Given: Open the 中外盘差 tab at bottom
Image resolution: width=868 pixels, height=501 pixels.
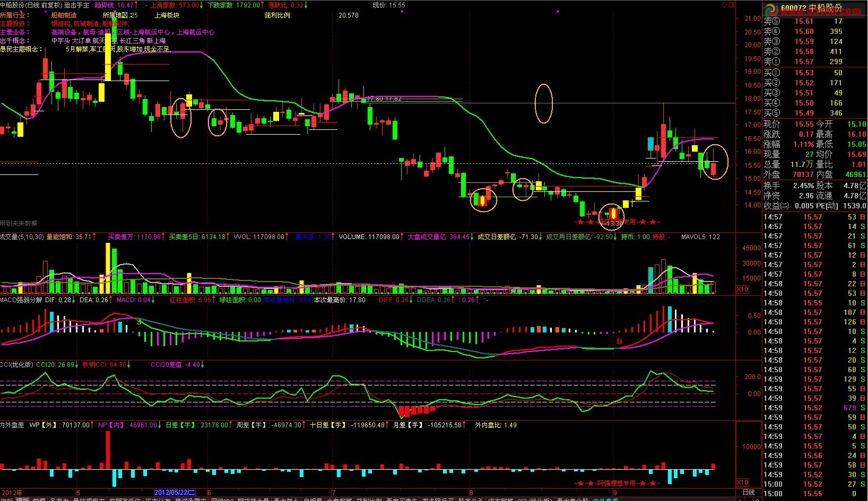Looking at the screenshot, I should (606, 499).
